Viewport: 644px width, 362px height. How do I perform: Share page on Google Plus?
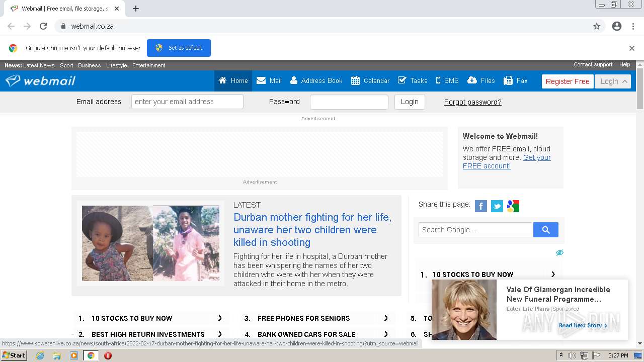coord(513,206)
